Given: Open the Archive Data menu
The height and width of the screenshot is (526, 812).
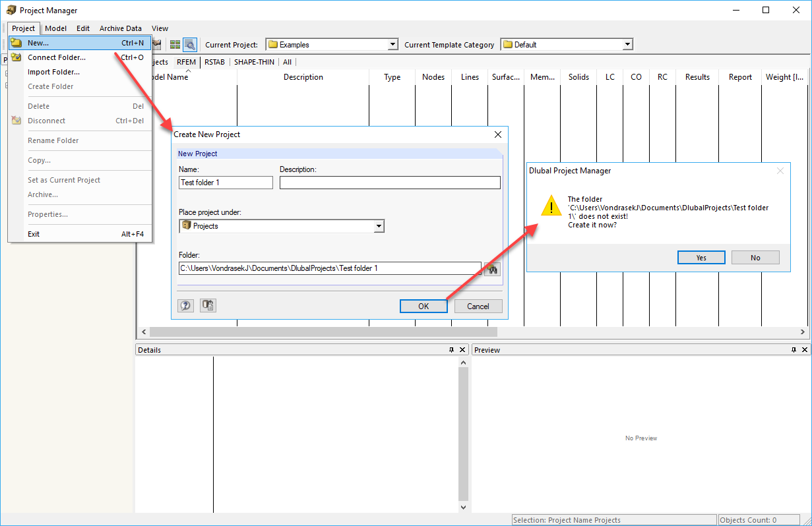Looking at the screenshot, I should click(x=121, y=28).
